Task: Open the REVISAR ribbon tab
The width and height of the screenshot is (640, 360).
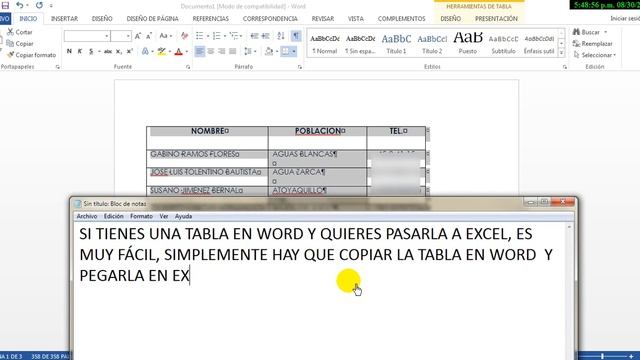Action: click(x=322, y=19)
